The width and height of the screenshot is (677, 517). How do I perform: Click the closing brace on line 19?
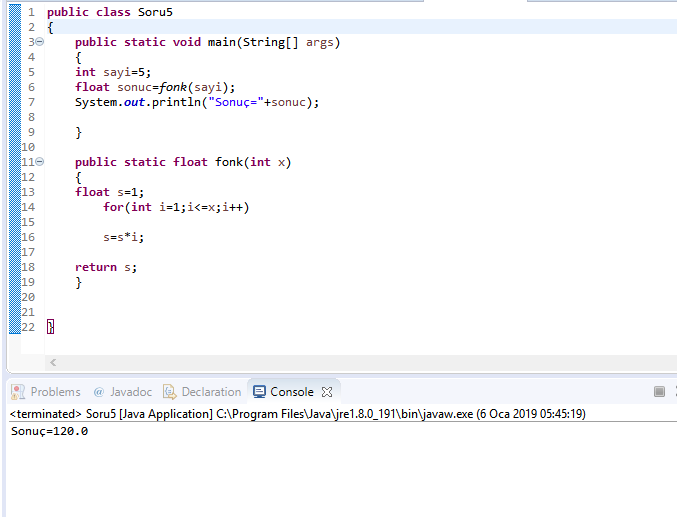click(x=79, y=282)
